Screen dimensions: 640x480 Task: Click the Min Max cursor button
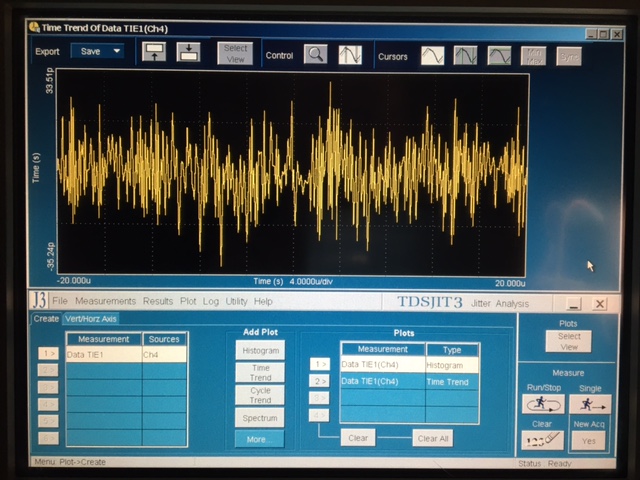(x=533, y=56)
